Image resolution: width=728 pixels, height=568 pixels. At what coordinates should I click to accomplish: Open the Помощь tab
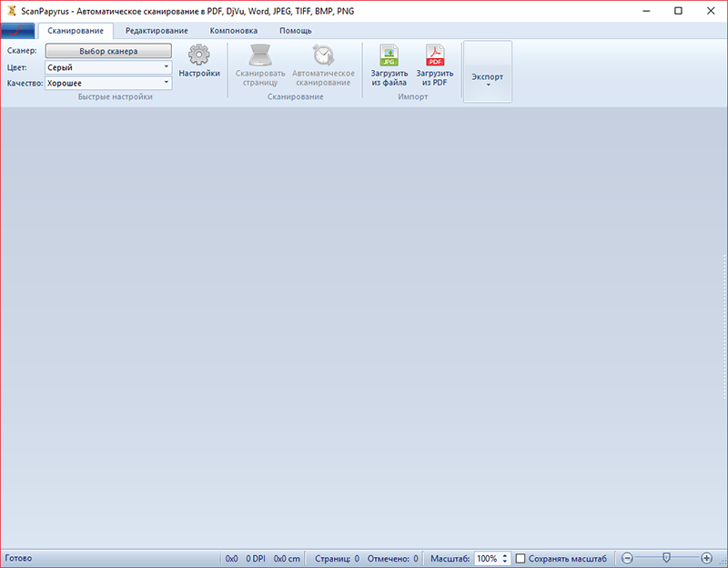[295, 31]
